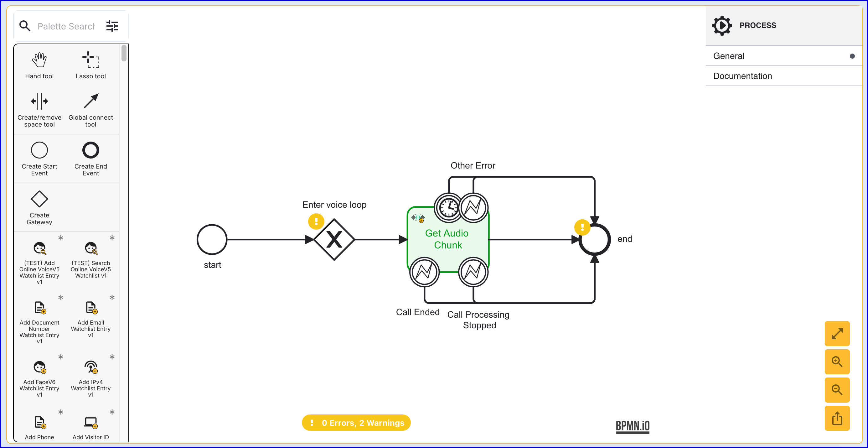868x448 pixels.
Task: Open the 0 Errors, 2 Warnings panel
Action: coord(356,423)
